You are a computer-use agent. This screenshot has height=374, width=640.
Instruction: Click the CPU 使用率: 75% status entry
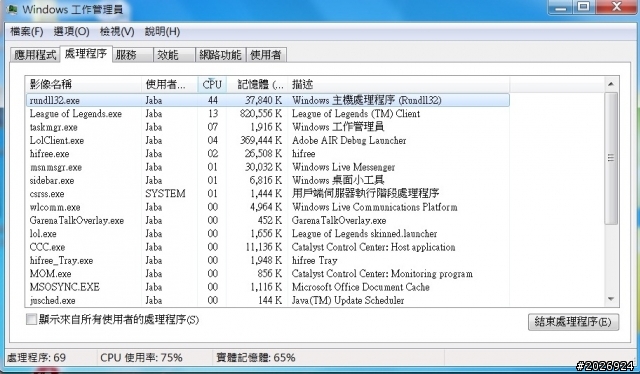coord(141,358)
